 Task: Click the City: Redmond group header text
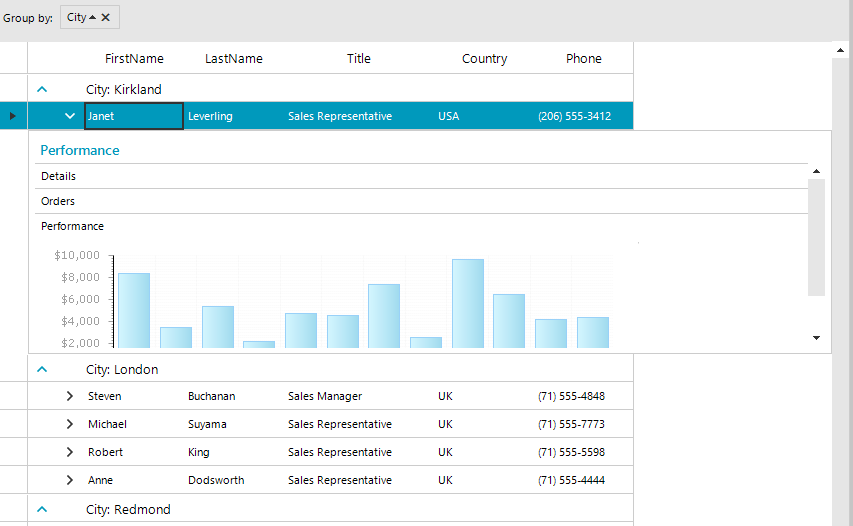pos(128,510)
